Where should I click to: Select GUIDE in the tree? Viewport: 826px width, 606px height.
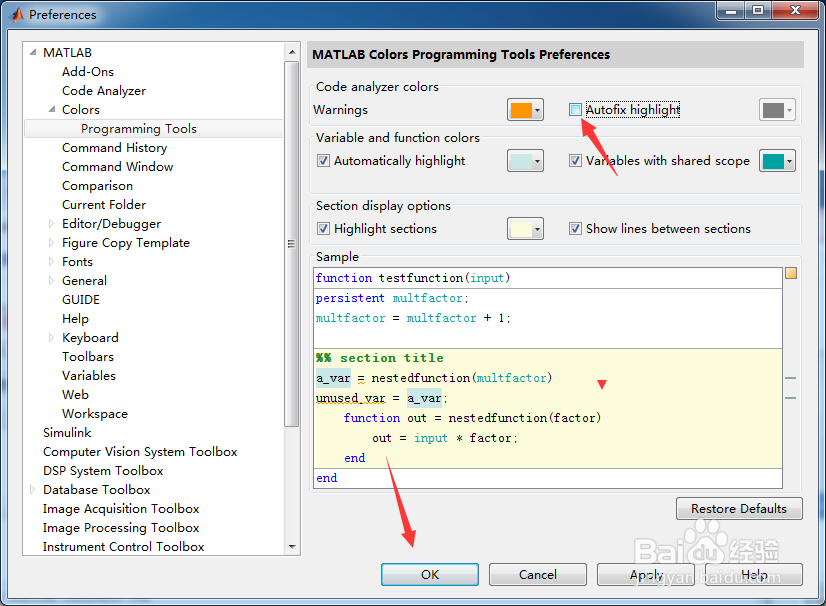[x=81, y=299]
